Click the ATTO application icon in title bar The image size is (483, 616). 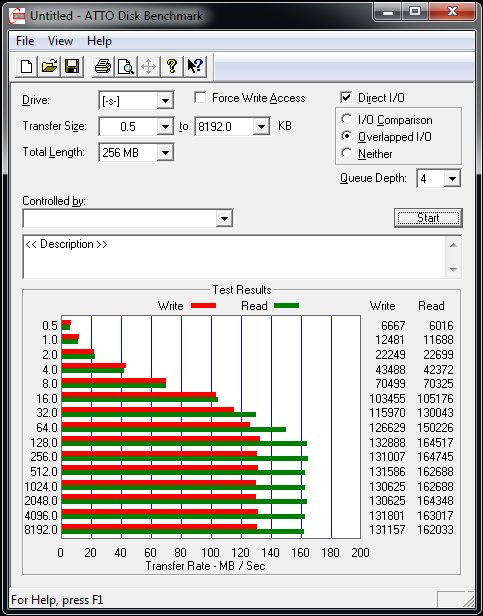(x=18, y=16)
